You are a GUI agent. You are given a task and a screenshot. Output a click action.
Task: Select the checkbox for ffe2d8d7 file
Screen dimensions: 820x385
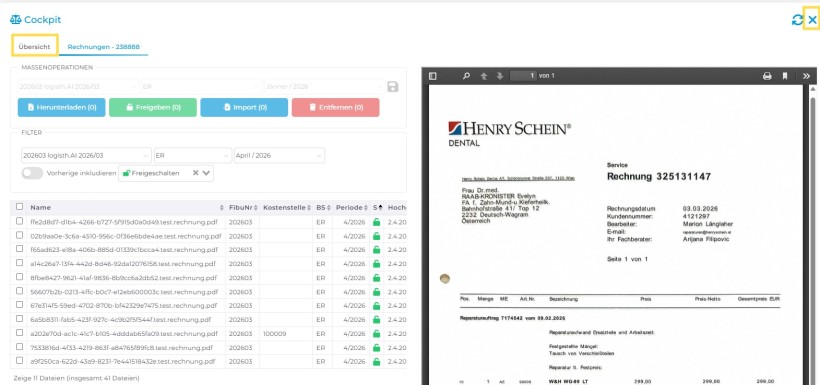(19, 221)
